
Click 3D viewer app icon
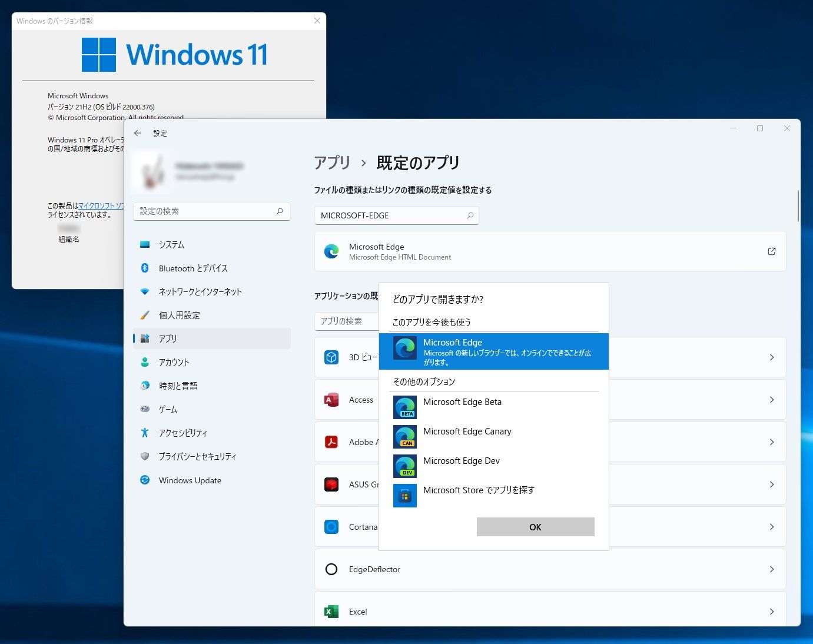(331, 357)
